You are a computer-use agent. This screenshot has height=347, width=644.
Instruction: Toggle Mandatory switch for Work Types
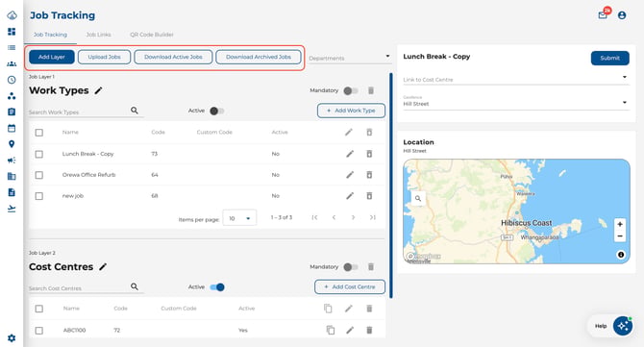(351, 90)
